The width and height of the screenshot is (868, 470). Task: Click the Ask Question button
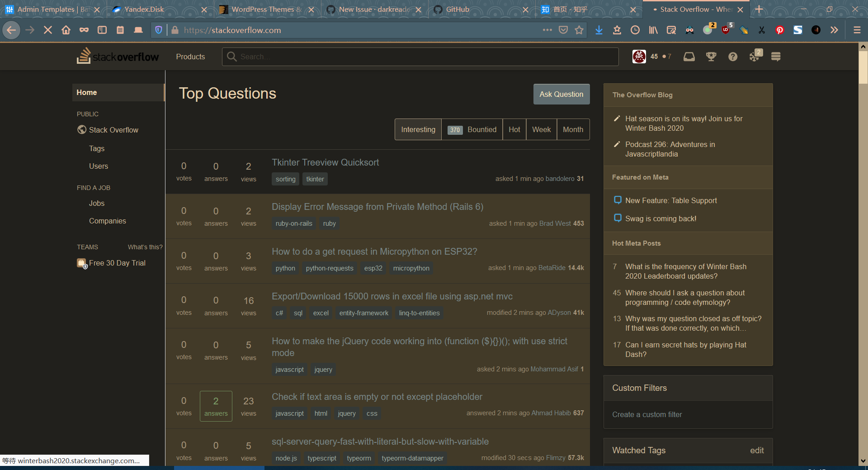[561, 94]
